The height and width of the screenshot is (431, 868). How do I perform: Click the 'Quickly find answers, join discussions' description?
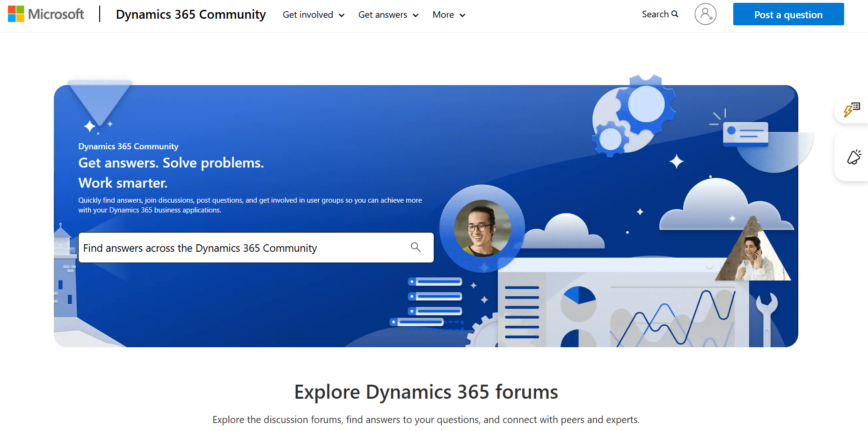click(x=250, y=205)
